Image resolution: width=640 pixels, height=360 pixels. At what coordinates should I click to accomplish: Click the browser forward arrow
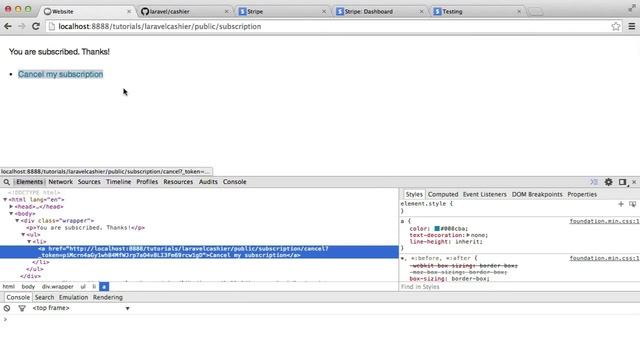click(x=22, y=27)
